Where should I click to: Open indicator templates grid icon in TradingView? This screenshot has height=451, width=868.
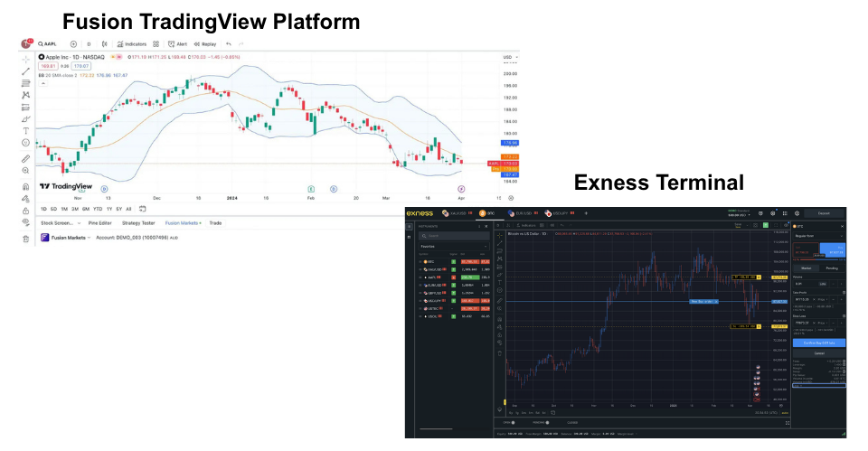156,43
